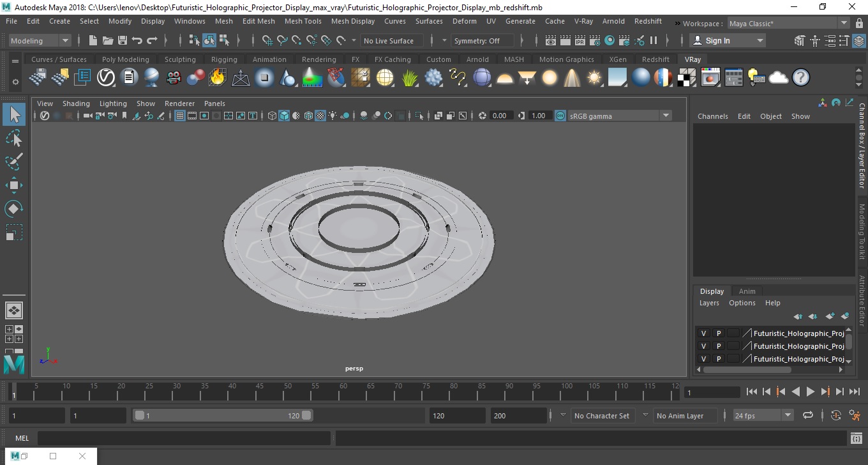Viewport: 868px width, 465px height.
Task: Toggle visibility V of the third layer row
Action: (x=703, y=359)
